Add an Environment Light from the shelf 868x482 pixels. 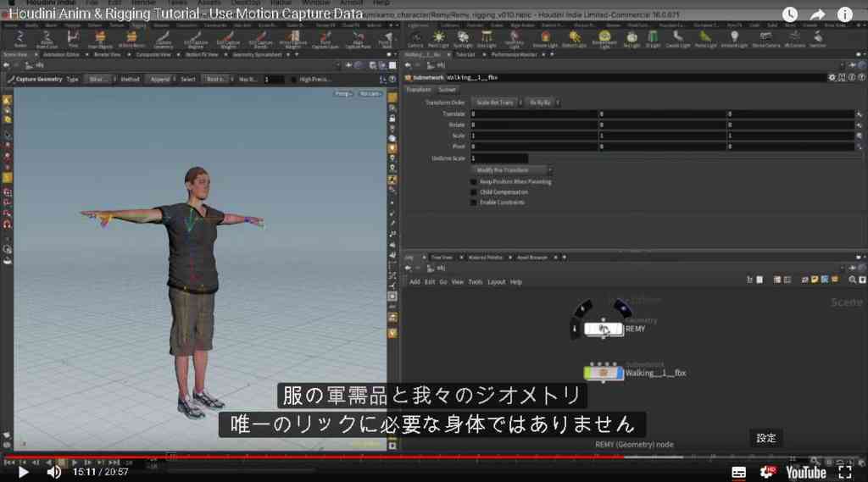click(604, 39)
